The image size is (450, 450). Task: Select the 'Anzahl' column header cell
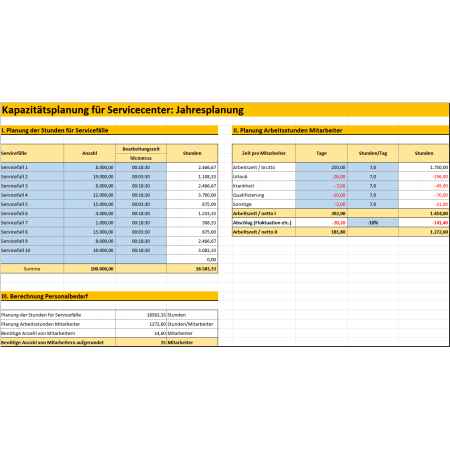pos(90,153)
